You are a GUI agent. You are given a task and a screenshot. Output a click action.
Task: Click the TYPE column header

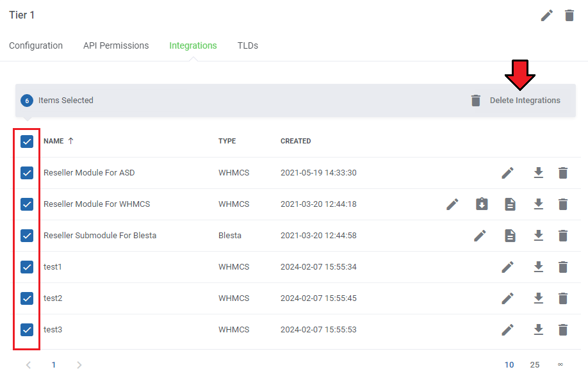[227, 141]
